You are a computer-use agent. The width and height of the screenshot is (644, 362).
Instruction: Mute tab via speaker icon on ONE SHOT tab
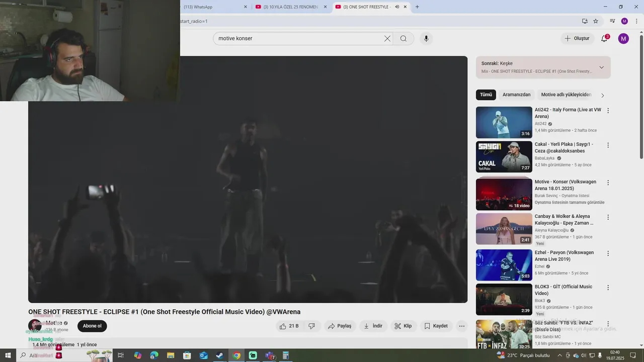[x=397, y=7]
